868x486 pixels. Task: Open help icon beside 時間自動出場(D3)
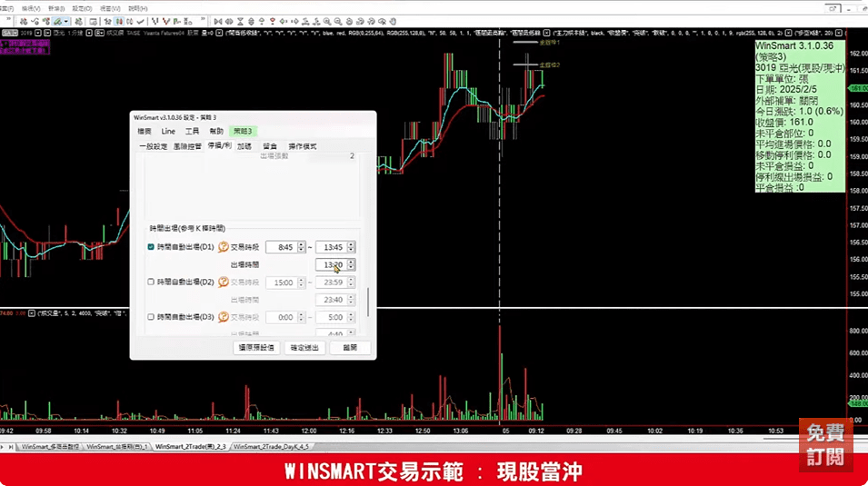click(223, 317)
